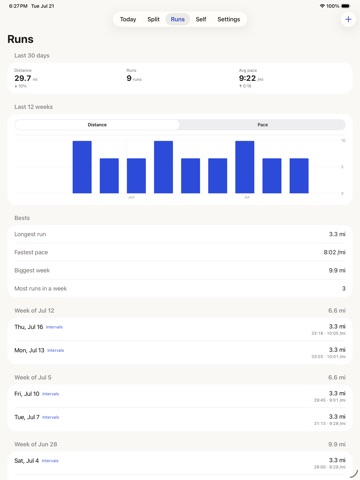Select the chart bar above the Jul label
Image resolution: width=360 pixels, height=480 pixels.
[x=245, y=167]
